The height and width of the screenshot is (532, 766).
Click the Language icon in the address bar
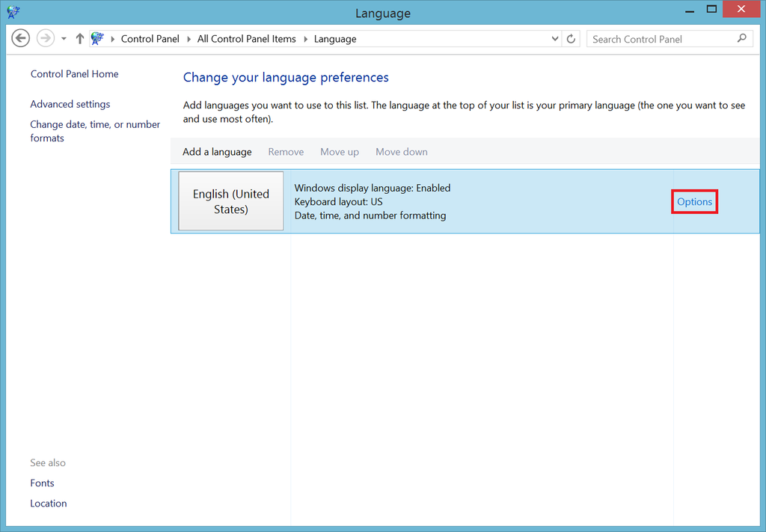(97, 37)
